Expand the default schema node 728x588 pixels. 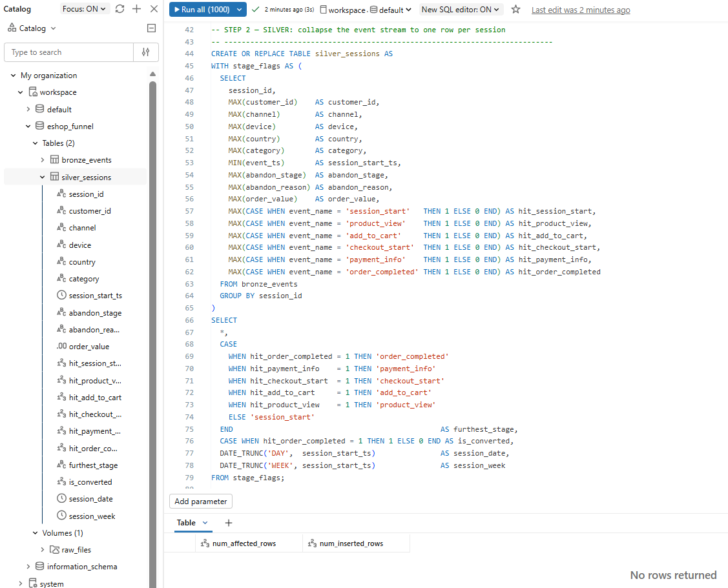28,109
